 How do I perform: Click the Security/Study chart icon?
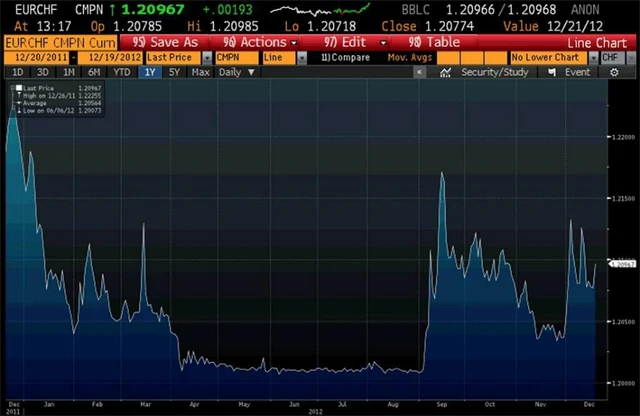click(x=445, y=73)
